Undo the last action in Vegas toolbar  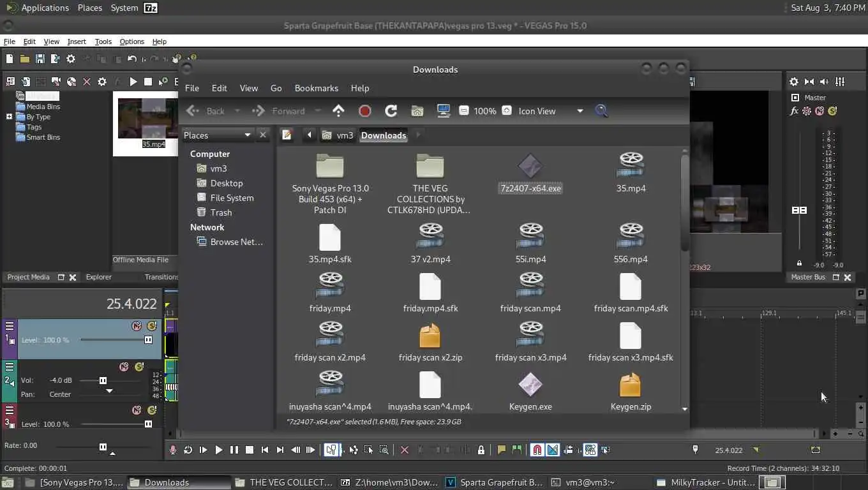tap(132, 59)
